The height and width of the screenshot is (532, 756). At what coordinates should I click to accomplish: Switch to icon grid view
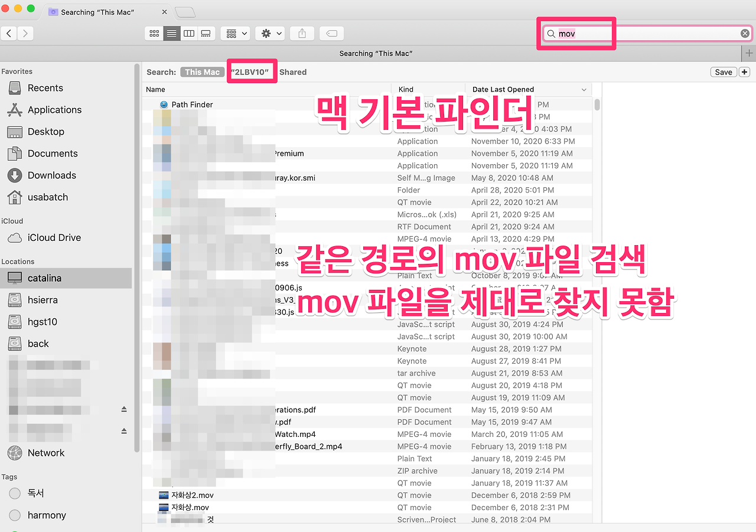pos(154,33)
